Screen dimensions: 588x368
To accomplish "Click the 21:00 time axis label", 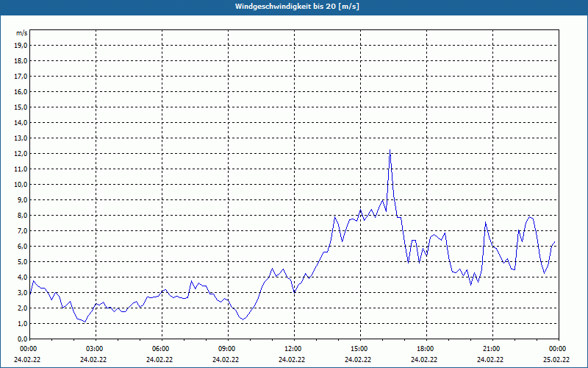I will 492,349.
